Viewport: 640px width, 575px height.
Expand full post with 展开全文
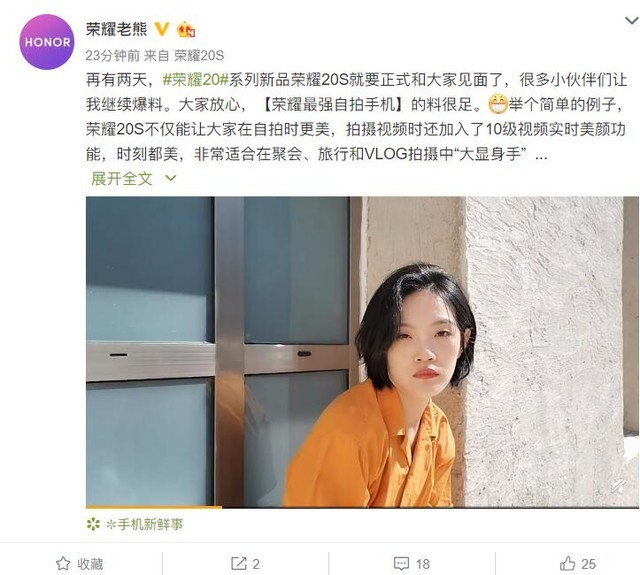122,178
